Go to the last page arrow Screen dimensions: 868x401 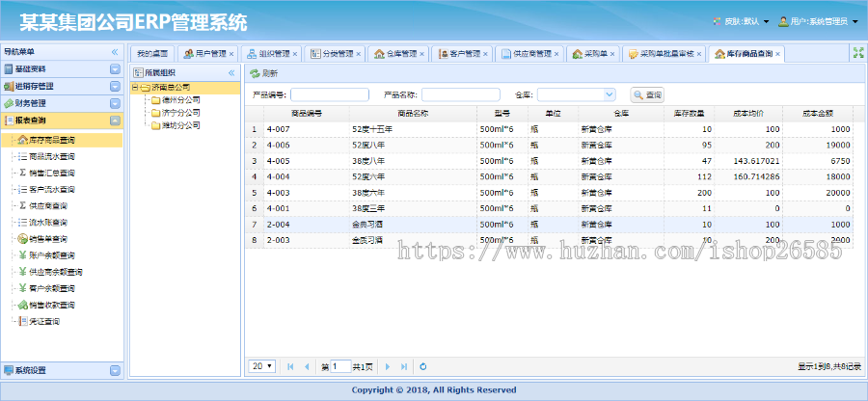[403, 366]
